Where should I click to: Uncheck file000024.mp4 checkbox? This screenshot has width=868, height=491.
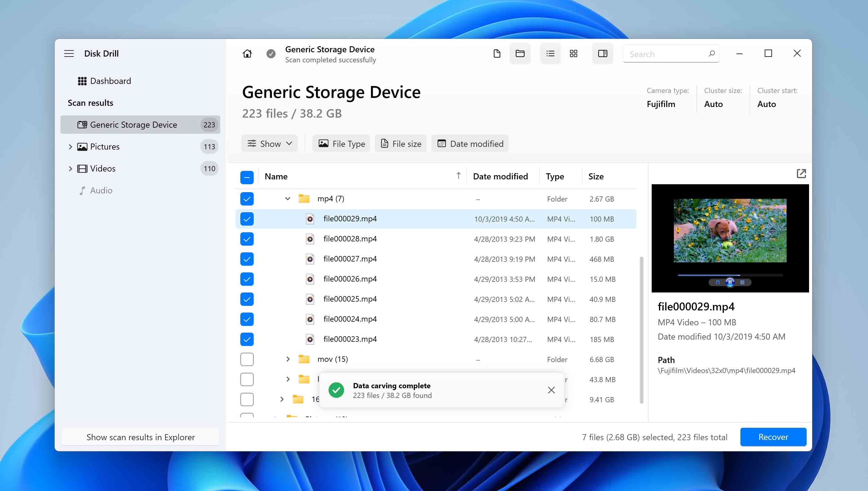tap(247, 319)
